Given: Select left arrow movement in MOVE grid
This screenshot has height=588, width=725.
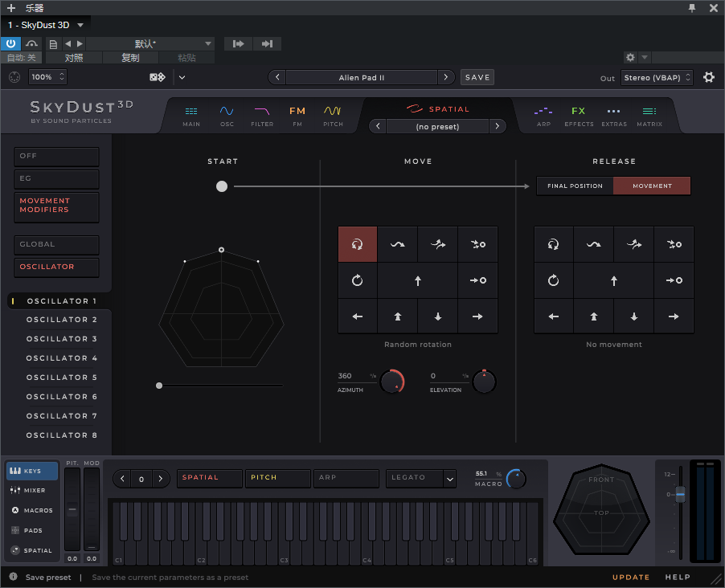Looking at the screenshot, I should pyautogui.click(x=358, y=316).
